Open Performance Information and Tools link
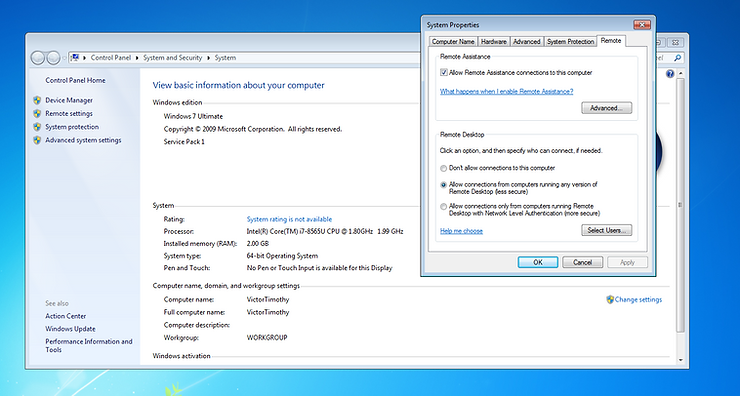The image size is (740, 396). click(89, 345)
